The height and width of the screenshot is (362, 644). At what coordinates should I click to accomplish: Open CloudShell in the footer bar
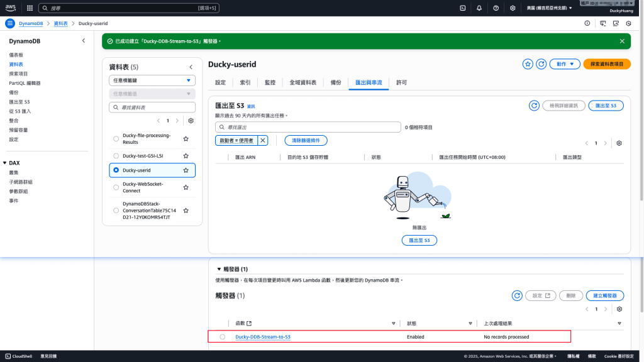(19, 356)
